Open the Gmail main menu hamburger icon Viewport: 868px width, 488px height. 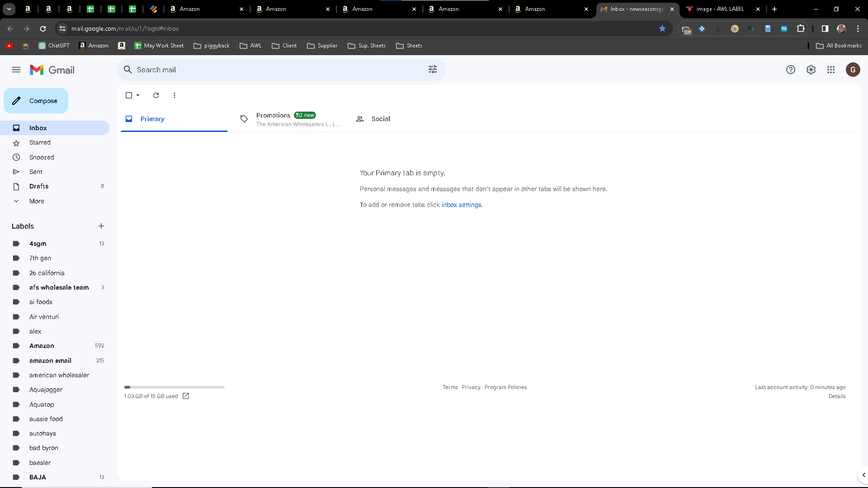(x=16, y=70)
